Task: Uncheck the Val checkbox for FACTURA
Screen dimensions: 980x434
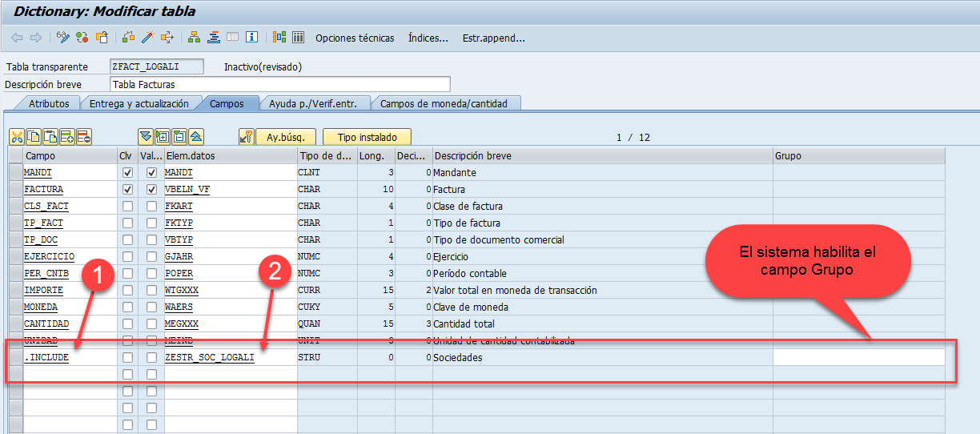Action: pos(152,190)
